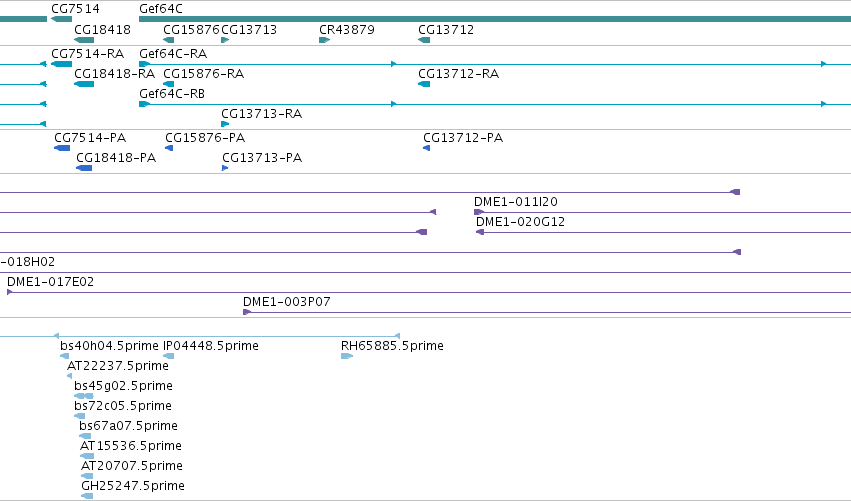
Task: Open the DME1-017E02 clone label
Action: (x=50, y=282)
